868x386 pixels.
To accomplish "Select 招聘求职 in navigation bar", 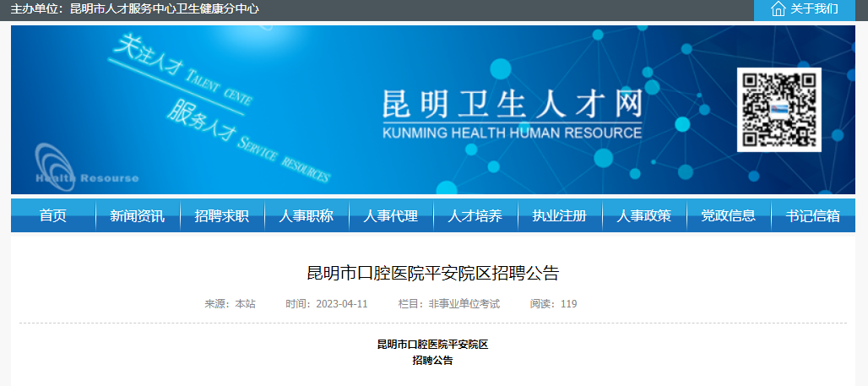I will (222, 216).
